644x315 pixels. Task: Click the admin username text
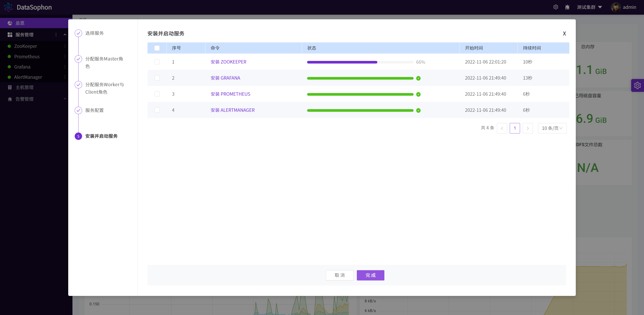629,7
